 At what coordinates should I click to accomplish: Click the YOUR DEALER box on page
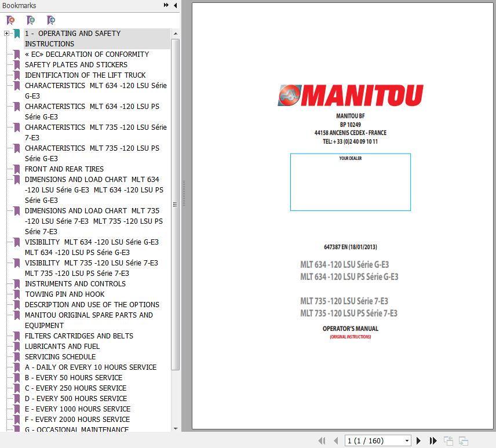point(351,182)
